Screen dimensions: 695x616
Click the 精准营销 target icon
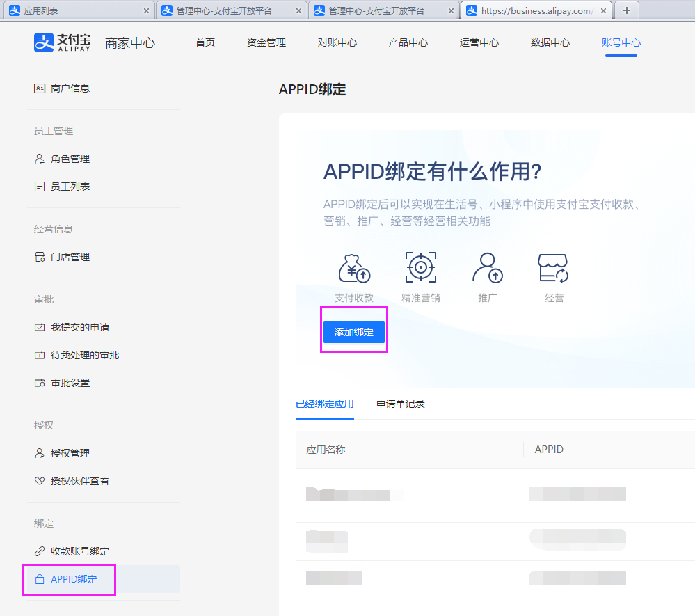pos(421,267)
